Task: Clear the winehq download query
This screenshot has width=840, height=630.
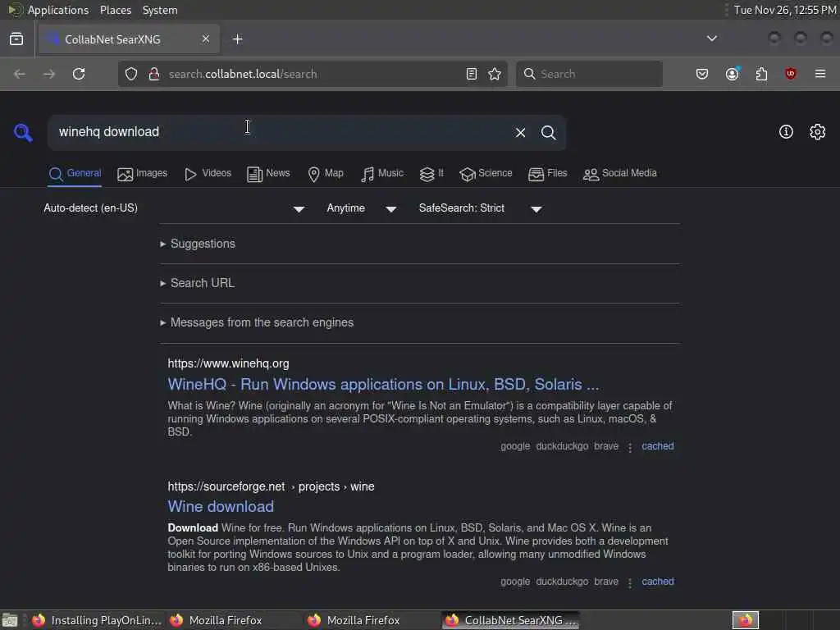Action: 520,132
